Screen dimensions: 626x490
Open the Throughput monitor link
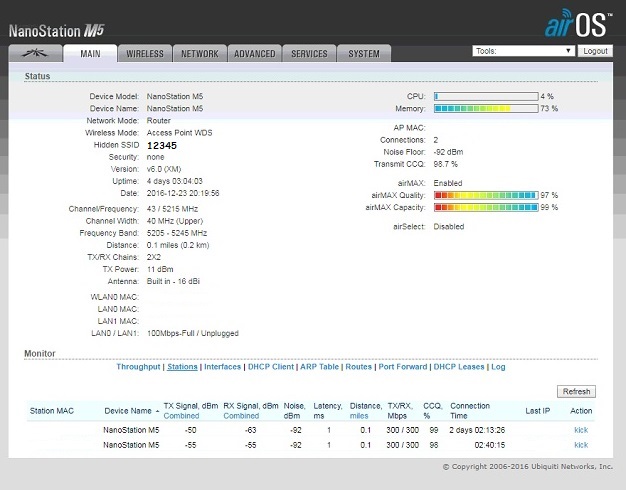tap(138, 367)
